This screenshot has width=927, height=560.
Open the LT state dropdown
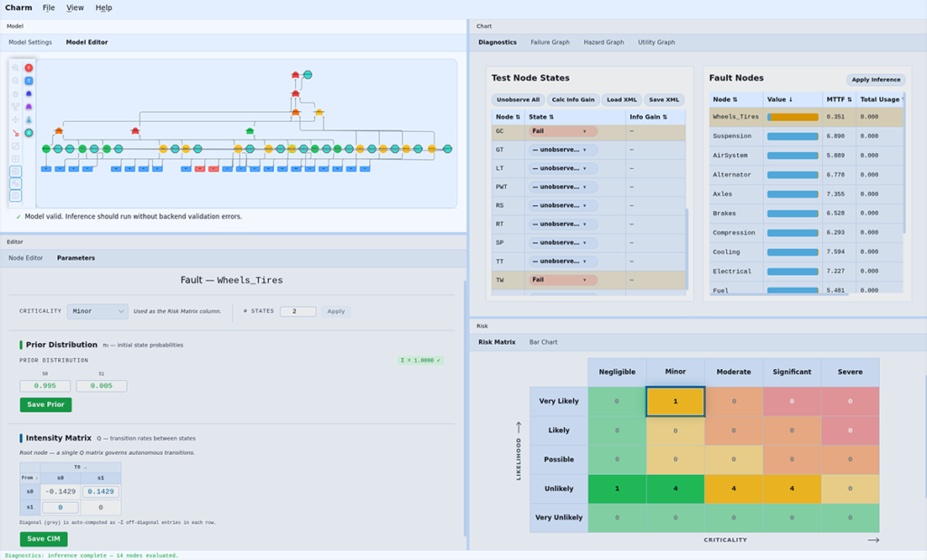(x=563, y=168)
